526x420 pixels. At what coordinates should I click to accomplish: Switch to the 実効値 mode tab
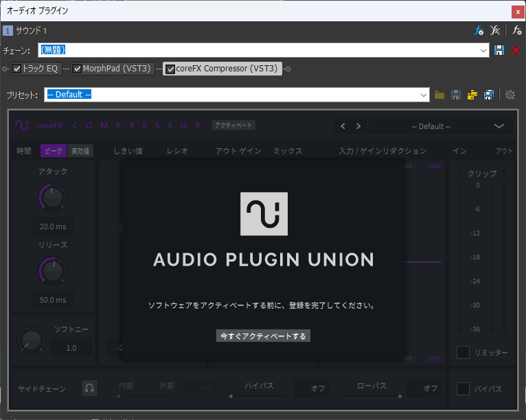[x=82, y=151]
